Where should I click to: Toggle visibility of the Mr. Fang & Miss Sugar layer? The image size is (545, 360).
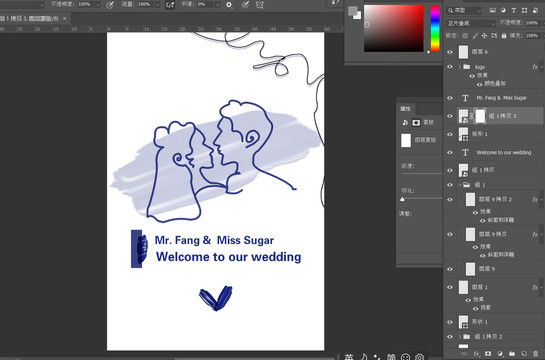click(450, 98)
